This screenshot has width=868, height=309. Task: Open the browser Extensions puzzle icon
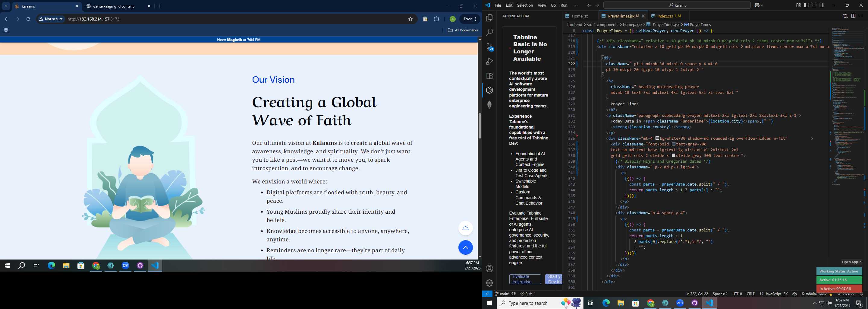point(437,19)
